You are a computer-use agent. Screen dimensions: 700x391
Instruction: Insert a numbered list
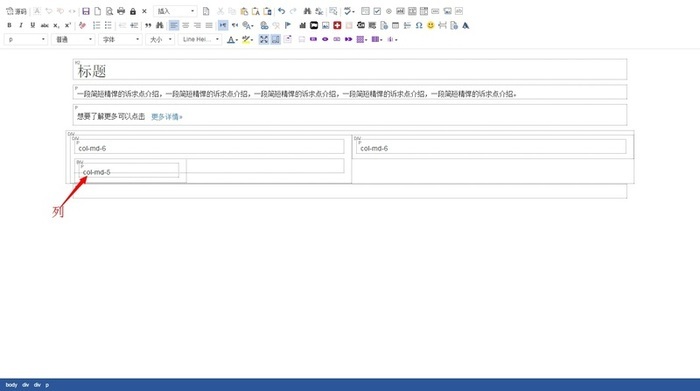96,25
